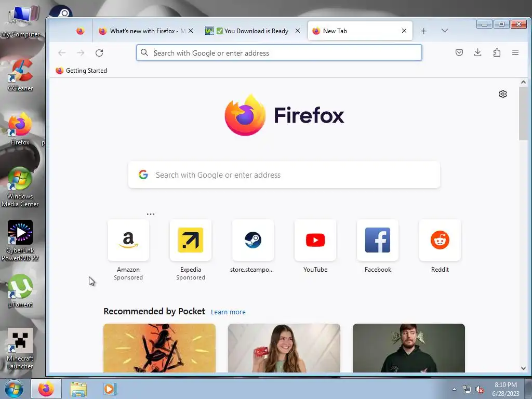The height and width of the screenshot is (399, 532).
Task: Open the man in hoodie Pocket story
Action: [409, 348]
